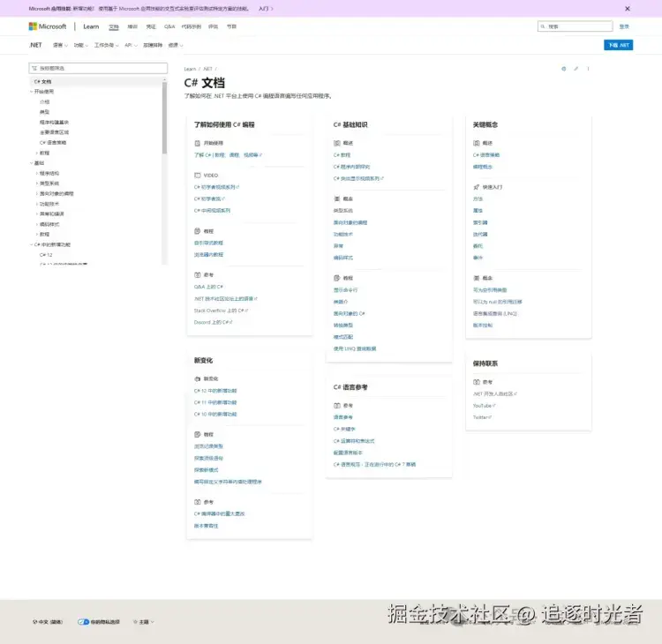Click the 登录 sign-in link

point(624,26)
